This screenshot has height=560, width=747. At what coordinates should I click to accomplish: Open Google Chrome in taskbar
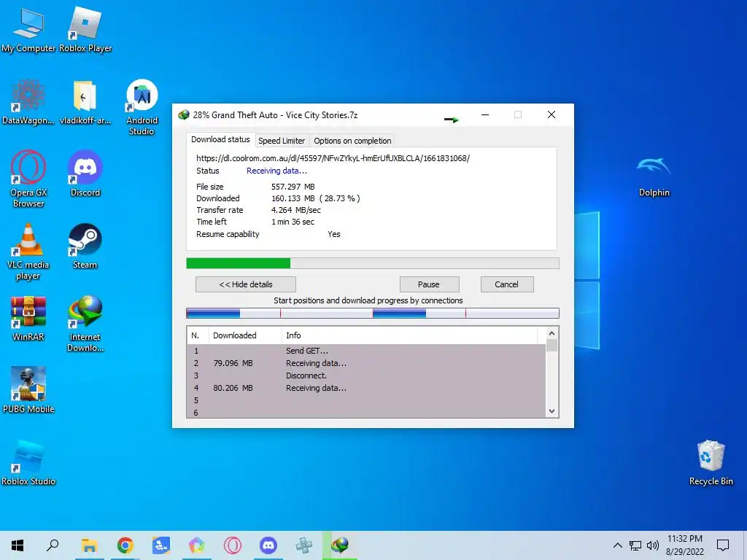pos(125,545)
